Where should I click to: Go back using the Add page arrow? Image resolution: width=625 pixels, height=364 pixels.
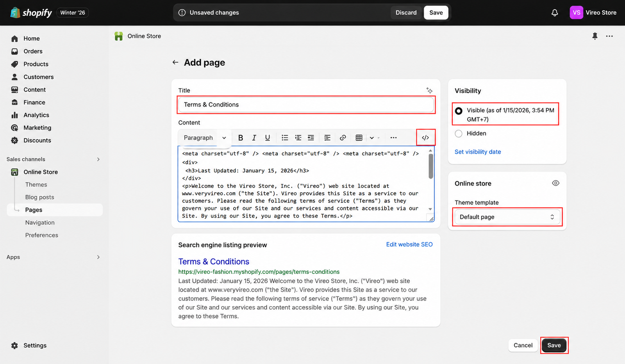[x=175, y=62]
